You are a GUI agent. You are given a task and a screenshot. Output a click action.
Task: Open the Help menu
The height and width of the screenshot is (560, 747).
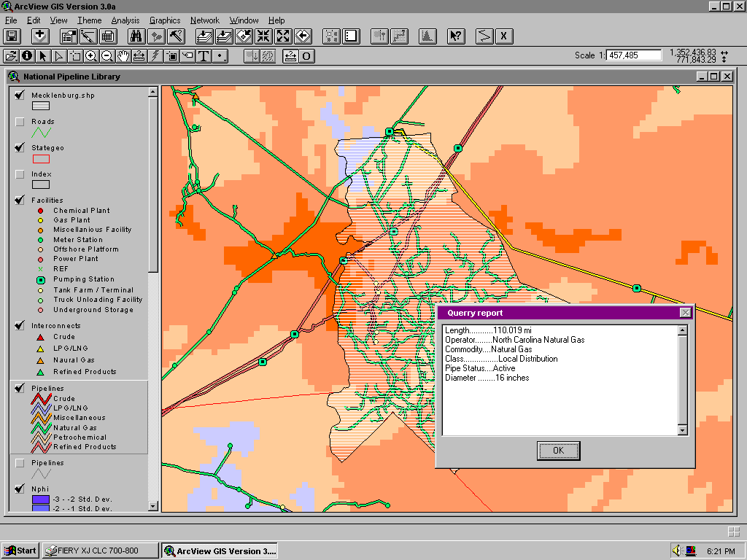click(x=276, y=20)
